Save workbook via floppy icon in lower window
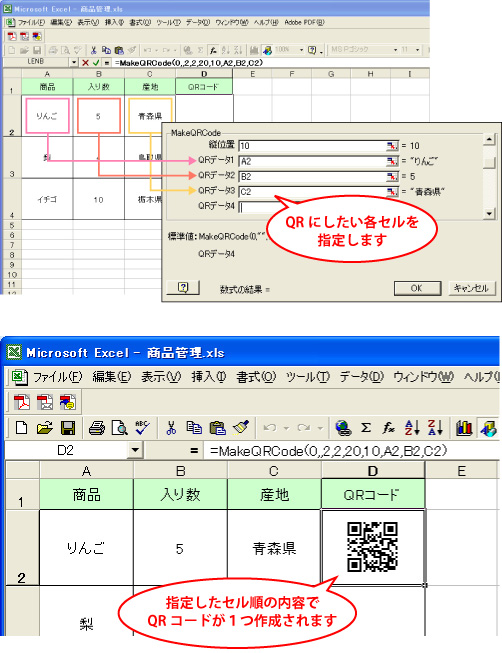The image size is (502, 653). coord(67,428)
